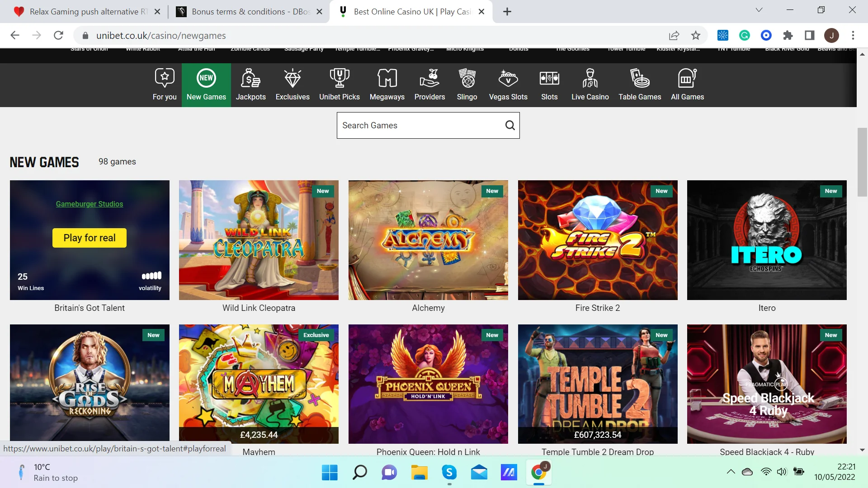Open the Jackpots category

[x=250, y=85]
